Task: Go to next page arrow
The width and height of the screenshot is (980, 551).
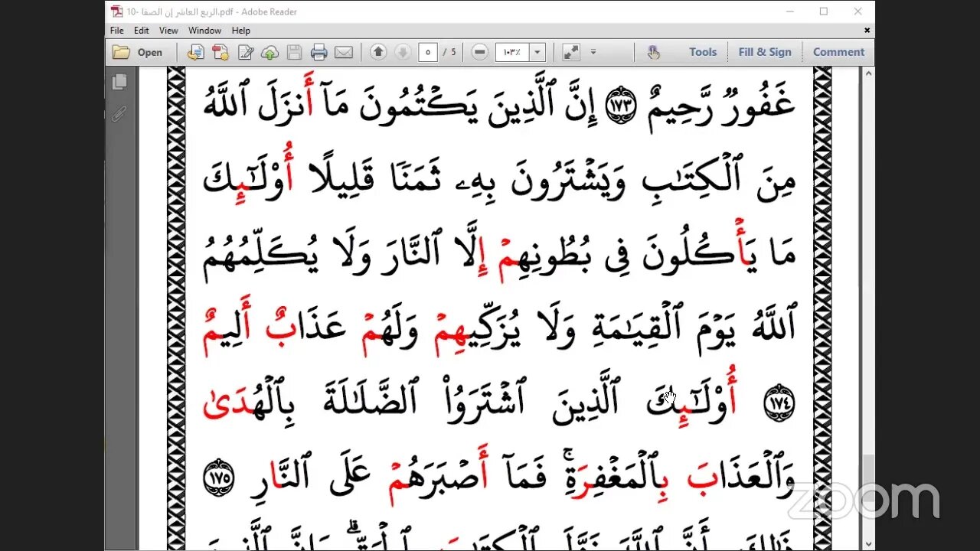Action: point(403,52)
